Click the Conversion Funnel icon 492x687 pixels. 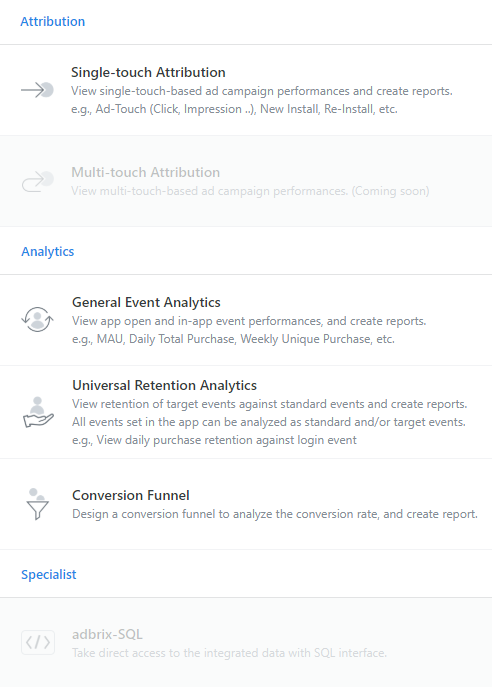click(38, 504)
